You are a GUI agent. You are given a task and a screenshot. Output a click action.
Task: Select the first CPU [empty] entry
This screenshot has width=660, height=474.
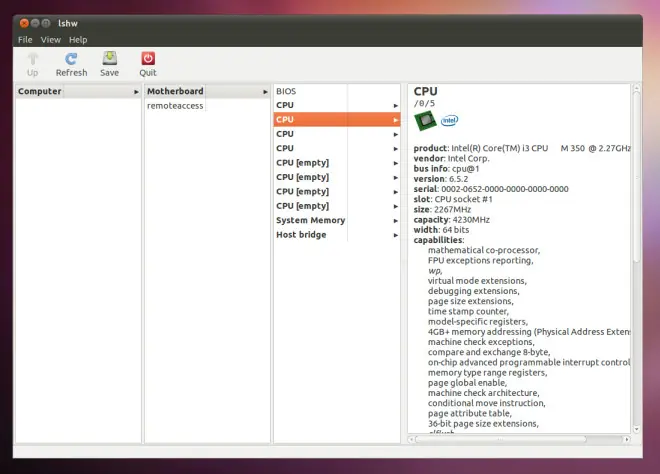point(337,163)
